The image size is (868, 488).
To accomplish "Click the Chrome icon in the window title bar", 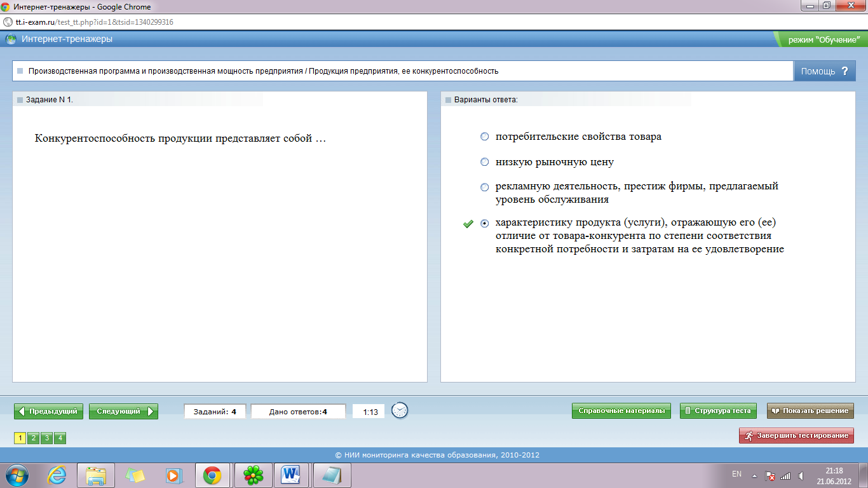I will click(x=6, y=7).
